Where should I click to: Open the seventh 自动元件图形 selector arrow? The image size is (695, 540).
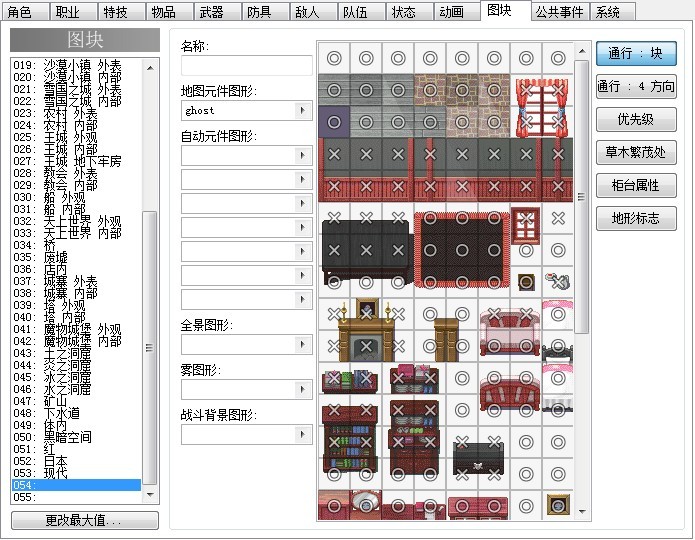303,299
